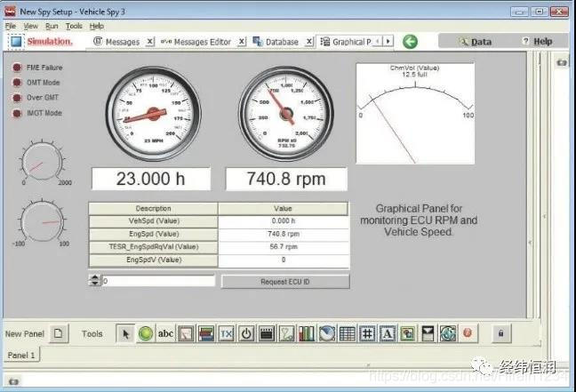Add a TX transmit button control
The height and width of the screenshot is (392, 576).
227,333
